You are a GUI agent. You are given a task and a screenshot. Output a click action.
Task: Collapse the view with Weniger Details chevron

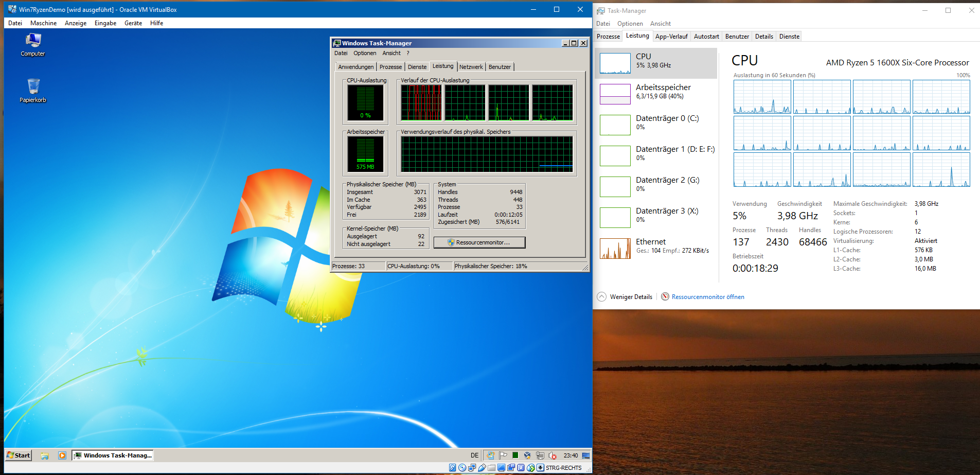coord(601,296)
